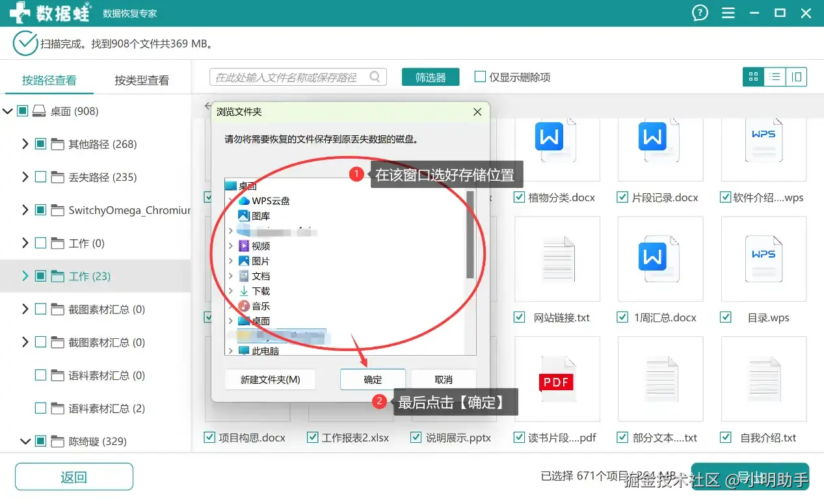The width and height of the screenshot is (824, 504).
Task: Click the 图库 gallery icon in dialog
Action: click(244, 216)
